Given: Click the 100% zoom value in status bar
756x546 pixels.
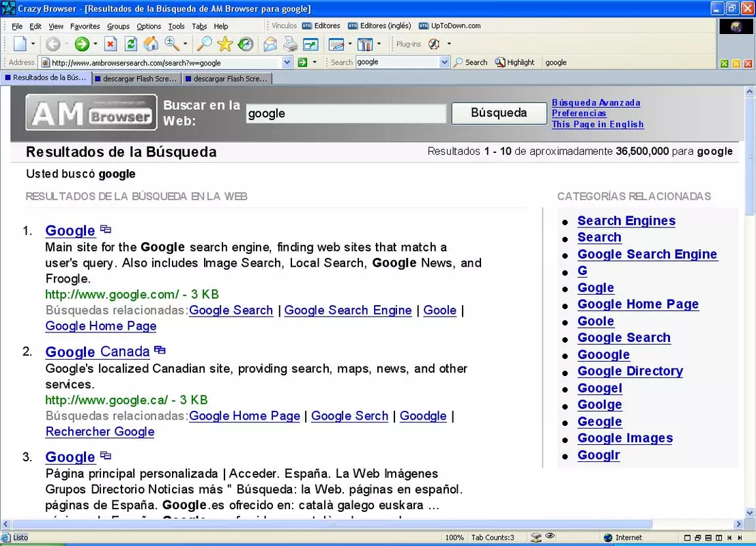Looking at the screenshot, I should pyautogui.click(x=454, y=537).
